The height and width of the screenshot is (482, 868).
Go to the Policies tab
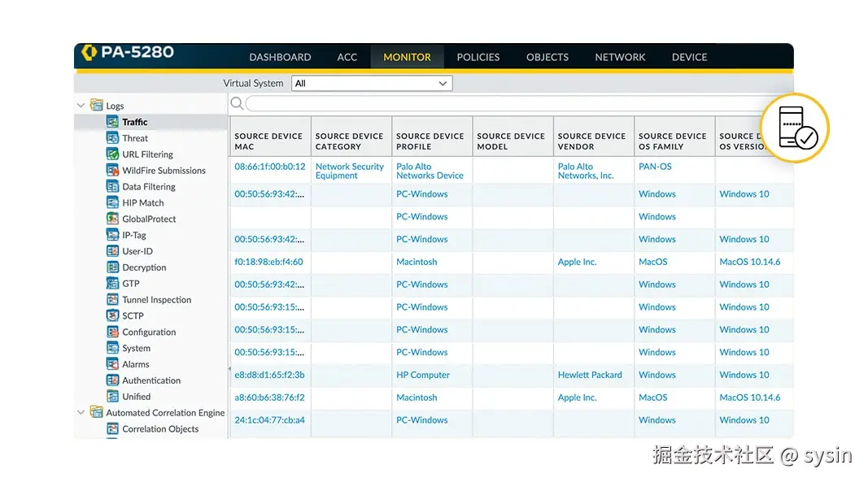click(478, 57)
